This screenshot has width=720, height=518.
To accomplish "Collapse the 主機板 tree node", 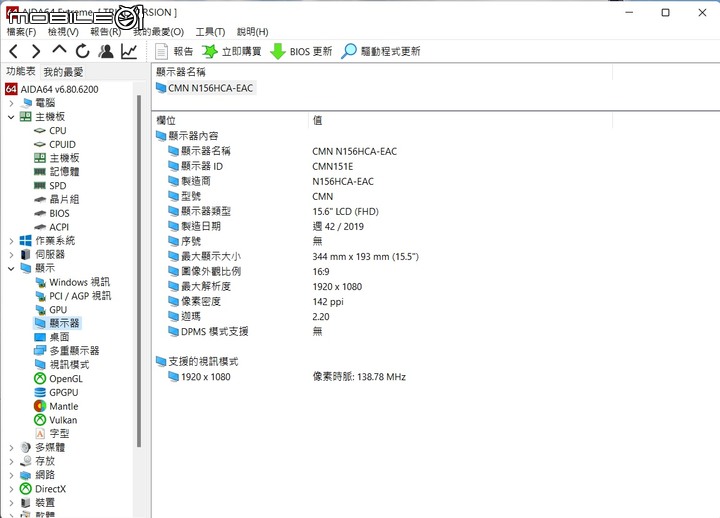I will tap(11, 117).
